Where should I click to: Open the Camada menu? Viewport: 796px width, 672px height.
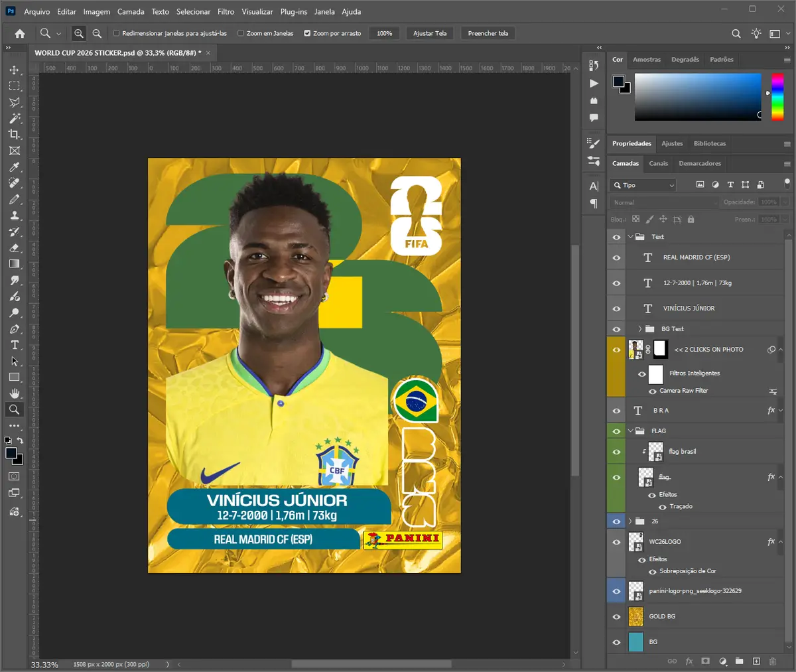tap(131, 11)
